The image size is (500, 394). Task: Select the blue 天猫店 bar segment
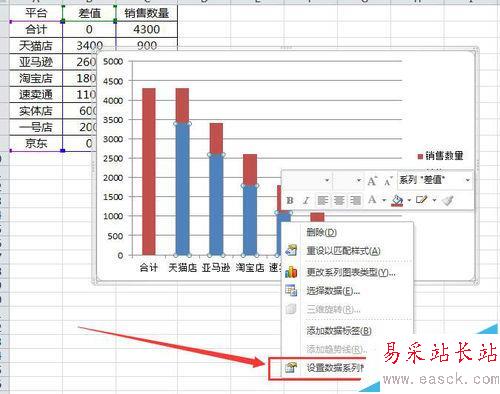[x=182, y=189]
